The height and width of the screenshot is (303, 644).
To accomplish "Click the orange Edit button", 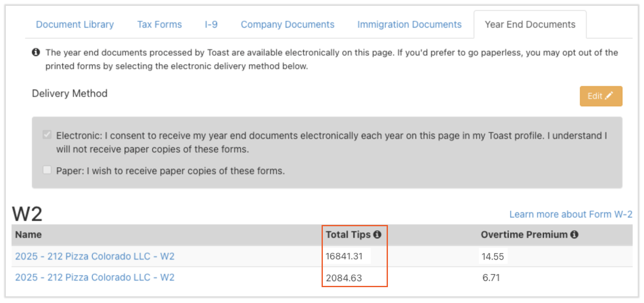I will pos(601,96).
